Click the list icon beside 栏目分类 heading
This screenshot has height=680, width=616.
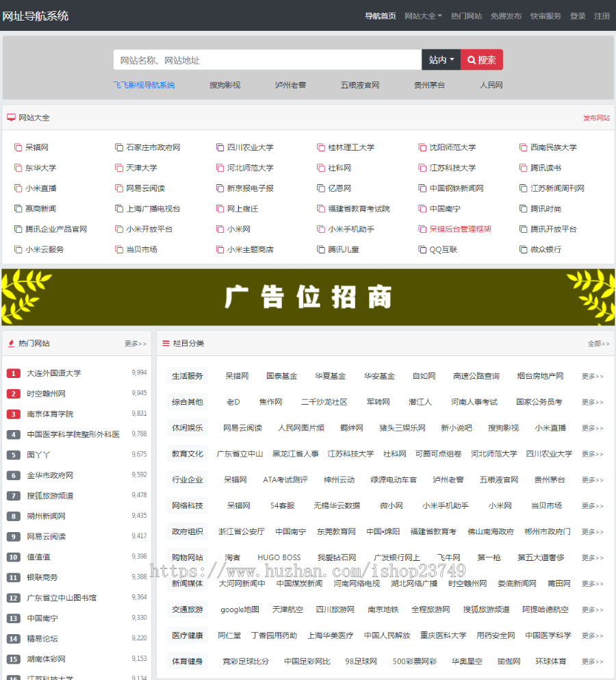point(166,344)
